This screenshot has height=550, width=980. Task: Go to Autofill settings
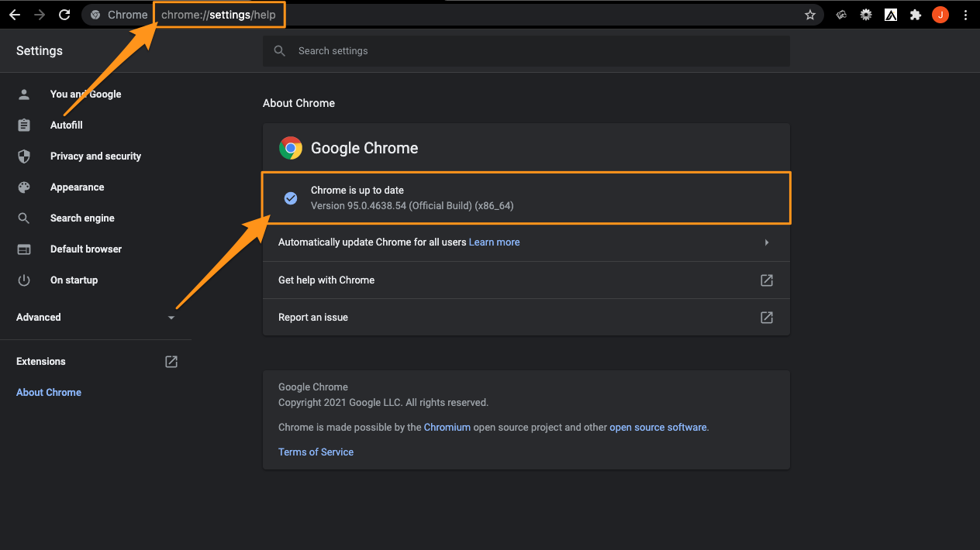(x=66, y=125)
